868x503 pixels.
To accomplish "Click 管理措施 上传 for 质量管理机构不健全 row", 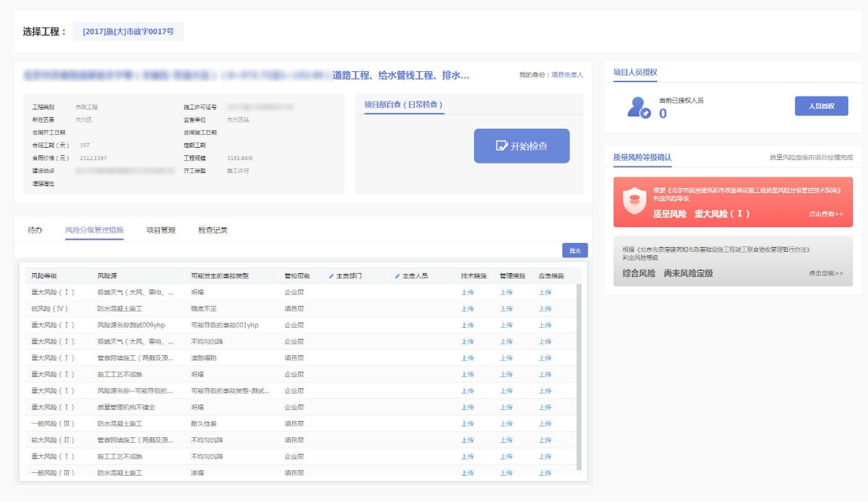I will 505,407.
